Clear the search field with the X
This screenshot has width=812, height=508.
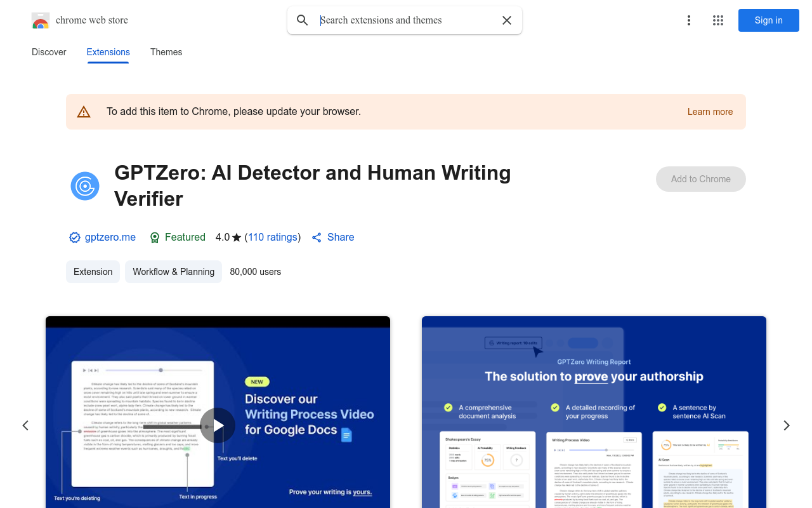tap(507, 20)
